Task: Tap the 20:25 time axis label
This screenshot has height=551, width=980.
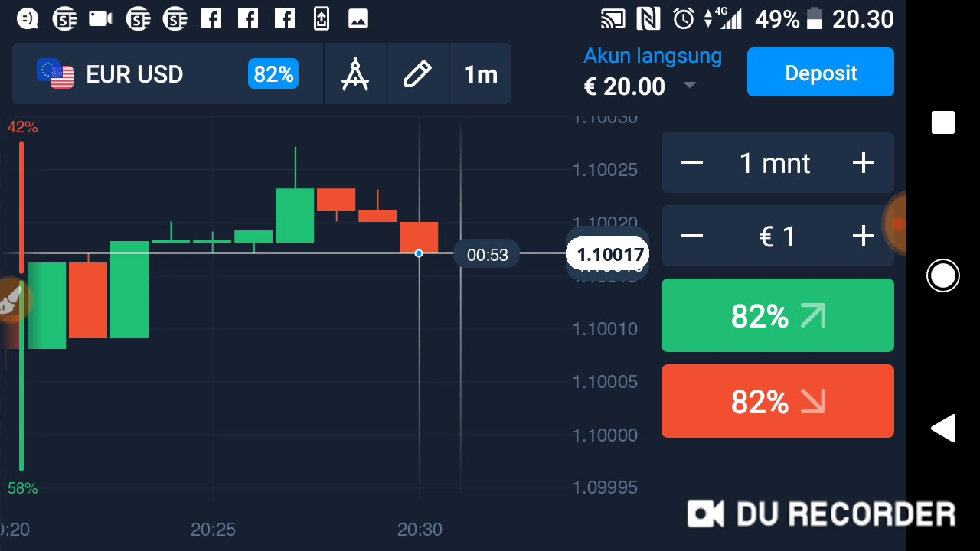Action: (213, 530)
